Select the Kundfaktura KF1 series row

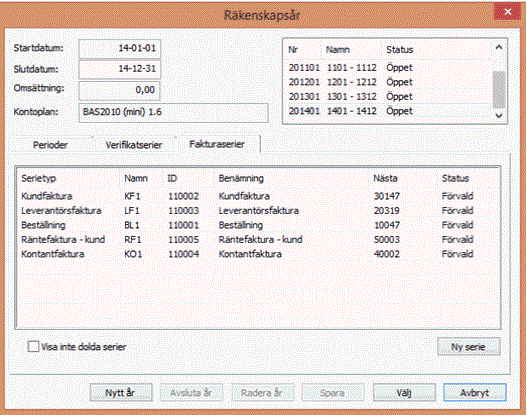257,196
